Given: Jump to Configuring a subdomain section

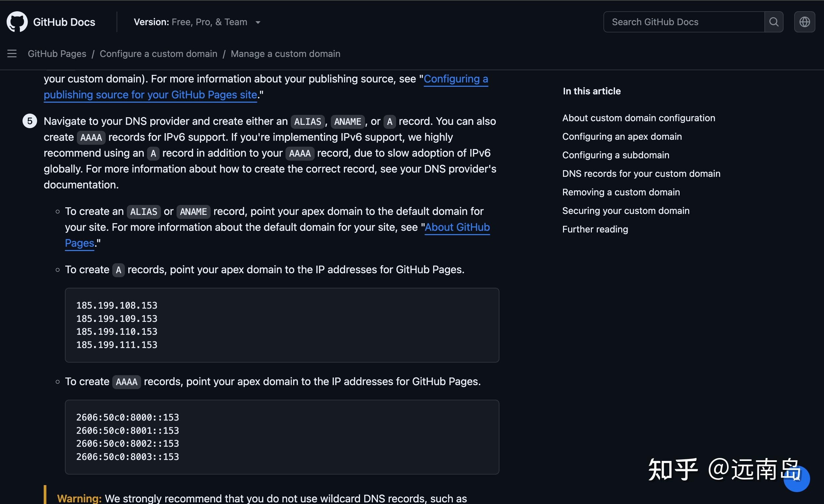Looking at the screenshot, I should 616,155.
